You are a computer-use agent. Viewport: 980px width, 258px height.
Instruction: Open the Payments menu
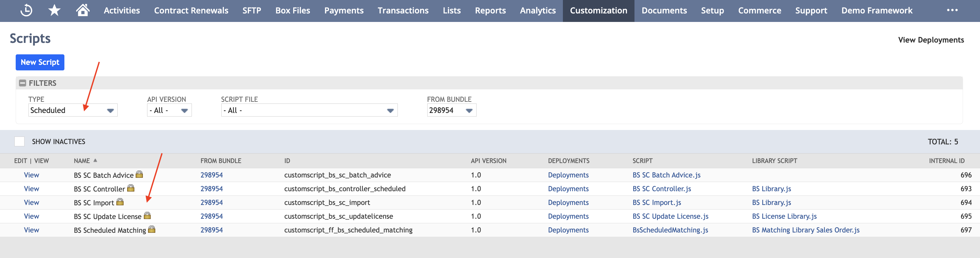pyautogui.click(x=344, y=11)
